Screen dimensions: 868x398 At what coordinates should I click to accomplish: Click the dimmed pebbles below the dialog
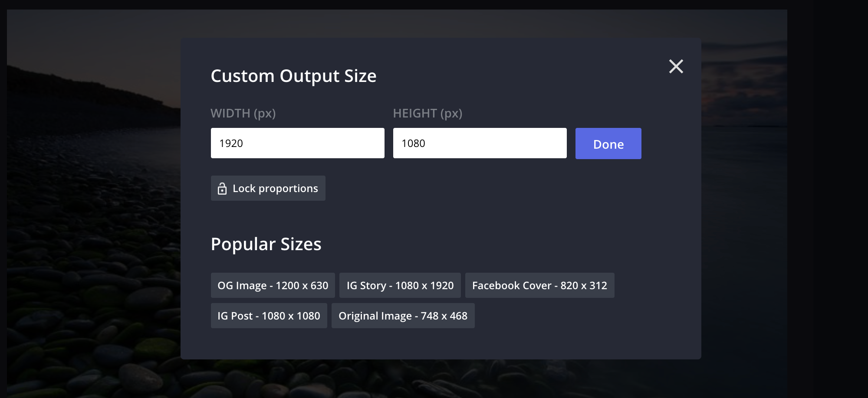(434, 379)
